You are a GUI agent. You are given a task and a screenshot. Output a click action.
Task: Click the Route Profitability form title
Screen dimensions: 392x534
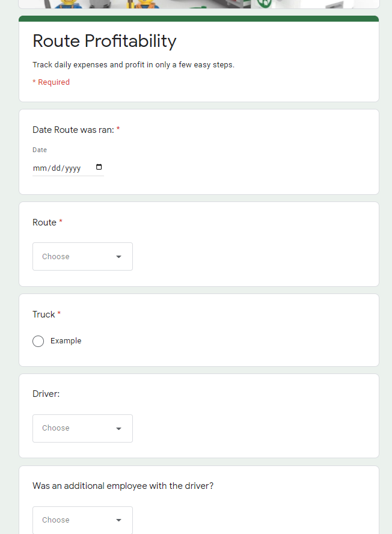[x=104, y=41]
